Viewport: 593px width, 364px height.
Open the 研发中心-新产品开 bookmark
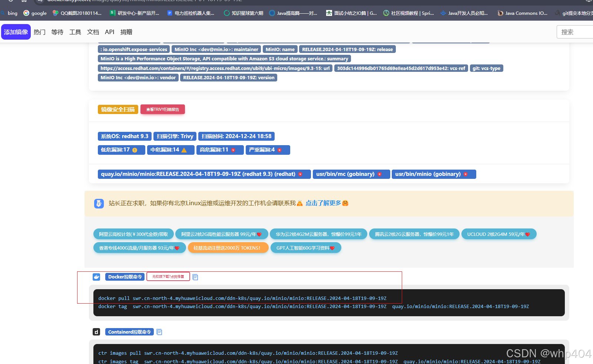[x=135, y=13]
